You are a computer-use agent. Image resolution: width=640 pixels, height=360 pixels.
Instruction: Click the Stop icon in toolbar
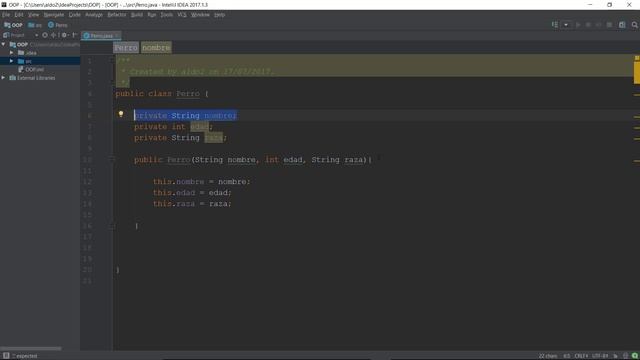pyautogui.click(x=609, y=25)
